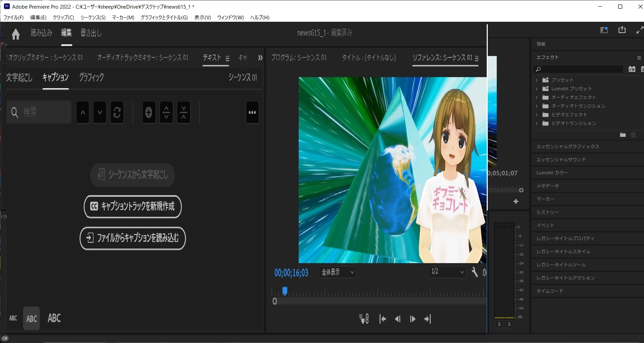Open the ファイル(F) menu
The image size is (644, 343).
pos(13,17)
